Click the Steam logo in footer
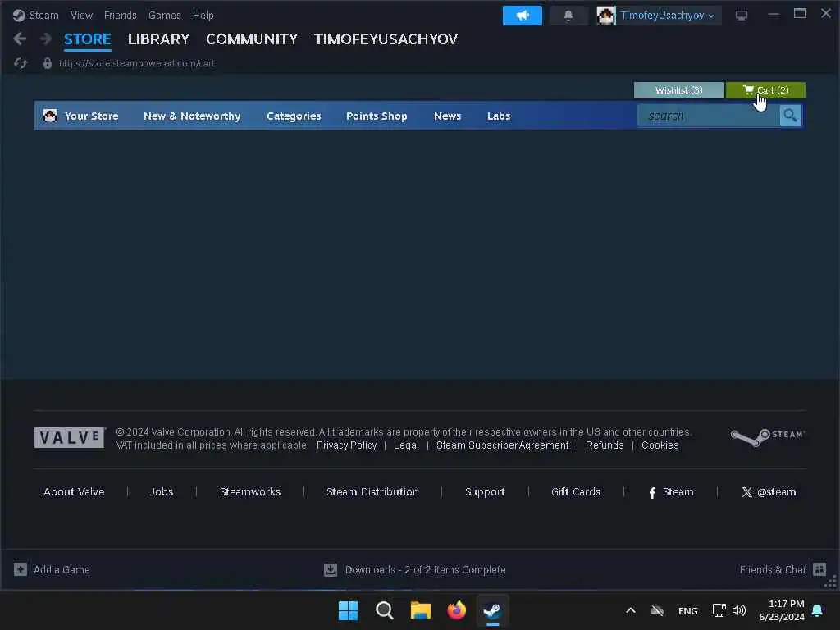The height and width of the screenshot is (630, 840). click(768, 437)
